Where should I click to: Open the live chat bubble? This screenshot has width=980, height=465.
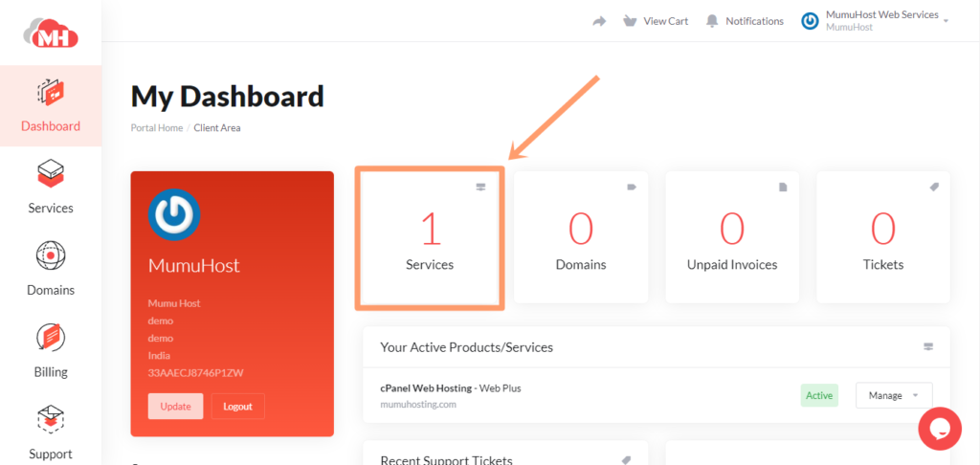pos(939,429)
